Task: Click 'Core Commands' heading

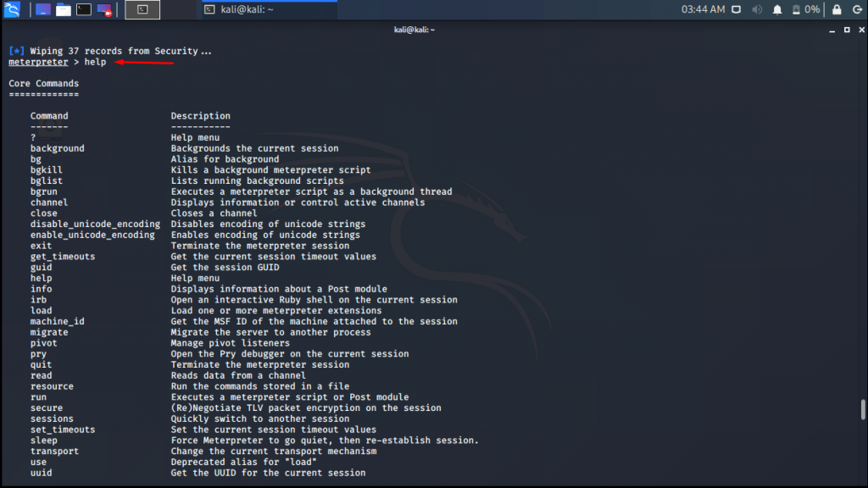Action: pyautogui.click(x=44, y=84)
